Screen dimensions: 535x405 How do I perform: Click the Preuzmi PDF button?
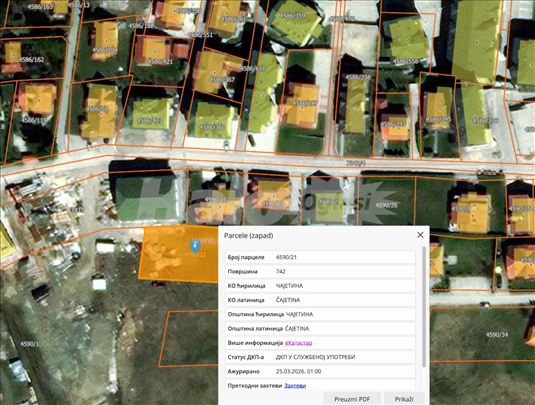pyautogui.click(x=352, y=399)
